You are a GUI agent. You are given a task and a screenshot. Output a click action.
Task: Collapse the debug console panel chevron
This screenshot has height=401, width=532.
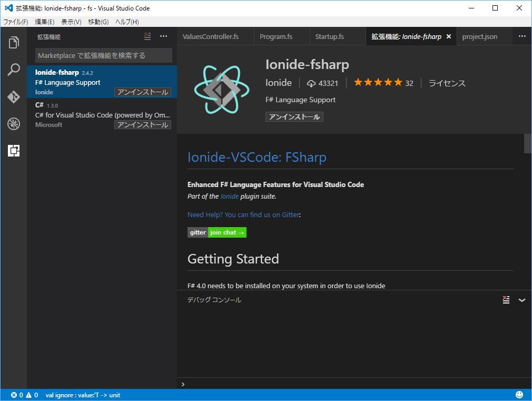pos(522,300)
